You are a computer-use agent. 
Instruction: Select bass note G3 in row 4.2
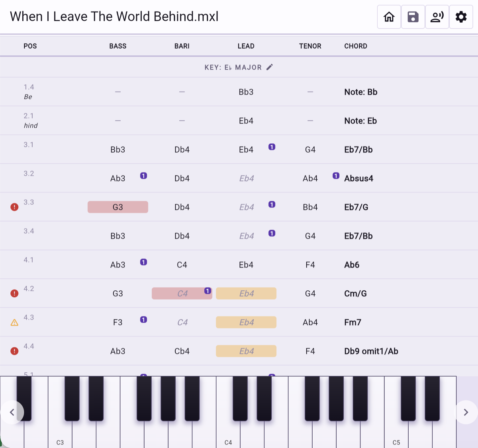pos(118,293)
